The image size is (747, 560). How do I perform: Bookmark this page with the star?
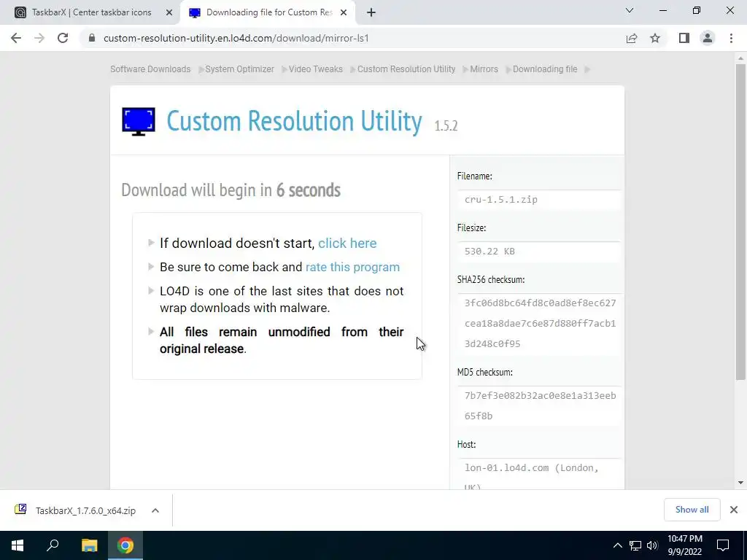[x=655, y=38]
